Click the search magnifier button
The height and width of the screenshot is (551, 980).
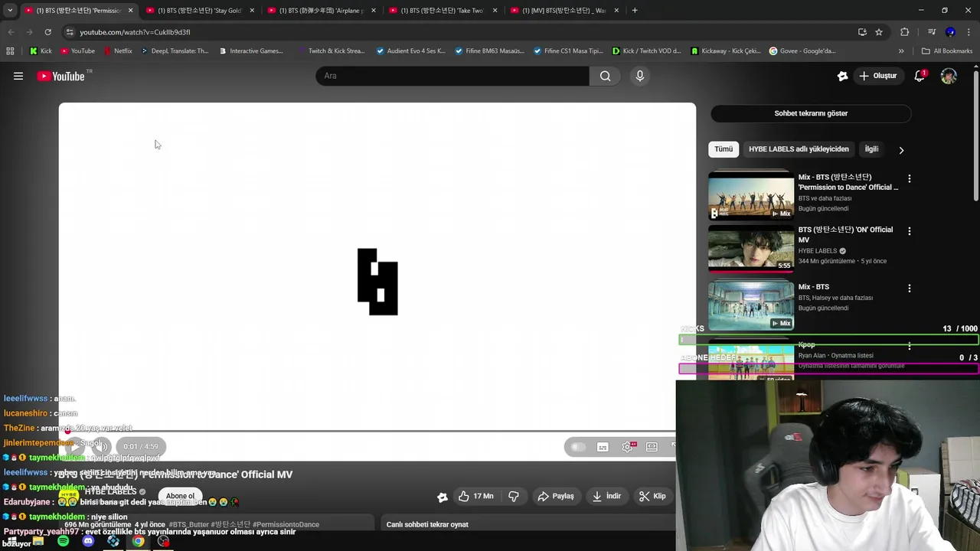(x=606, y=76)
